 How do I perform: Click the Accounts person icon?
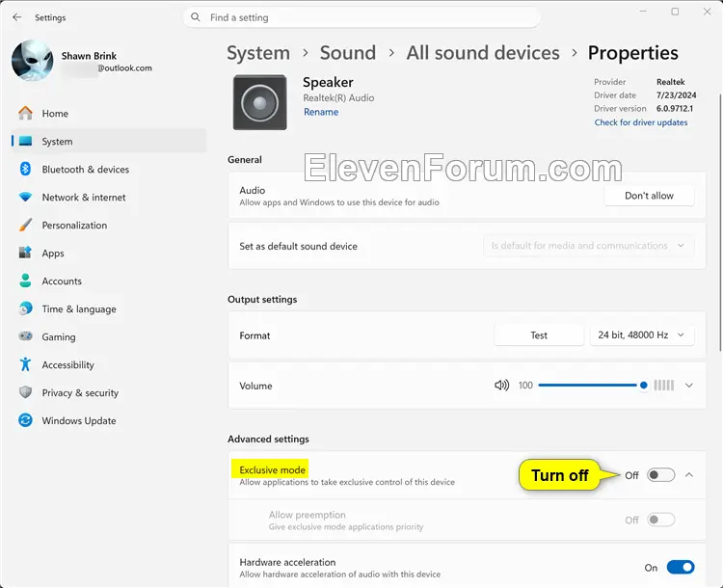point(25,281)
